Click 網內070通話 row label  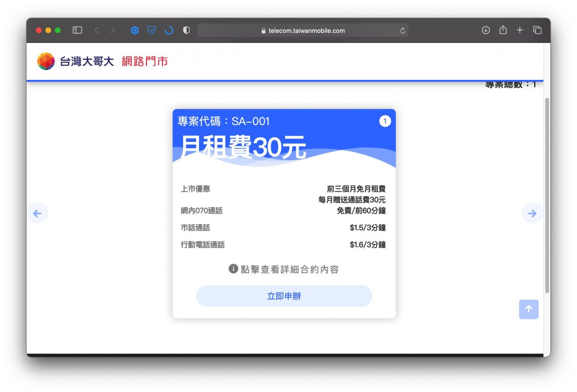point(201,211)
